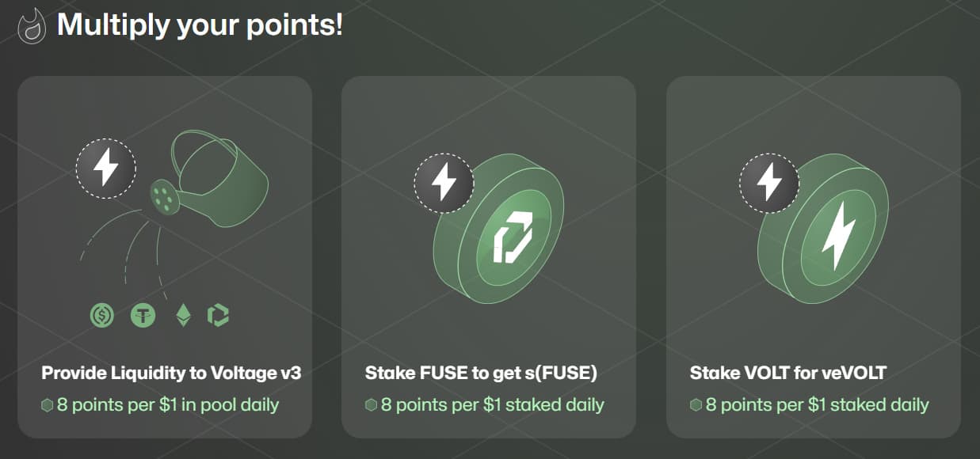The width and height of the screenshot is (980, 459).
Task: Click '8 points per $1 in pool daily'
Action: coord(168,405)
